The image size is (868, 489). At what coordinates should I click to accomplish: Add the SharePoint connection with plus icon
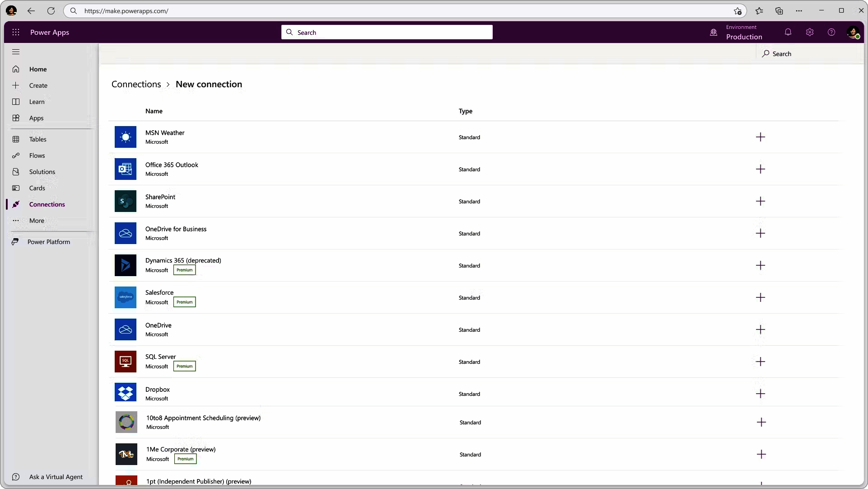click(x=761, y=201)
